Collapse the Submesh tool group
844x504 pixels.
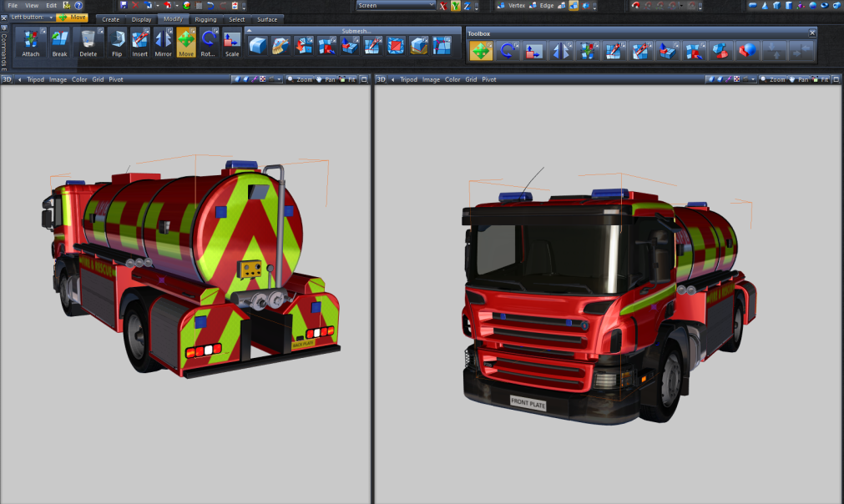point(250,31)
